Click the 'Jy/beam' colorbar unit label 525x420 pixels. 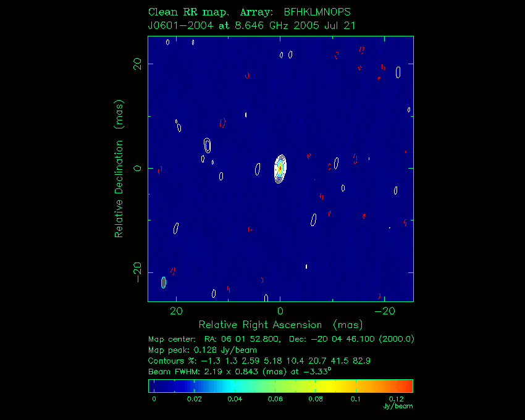coord(398,406)
